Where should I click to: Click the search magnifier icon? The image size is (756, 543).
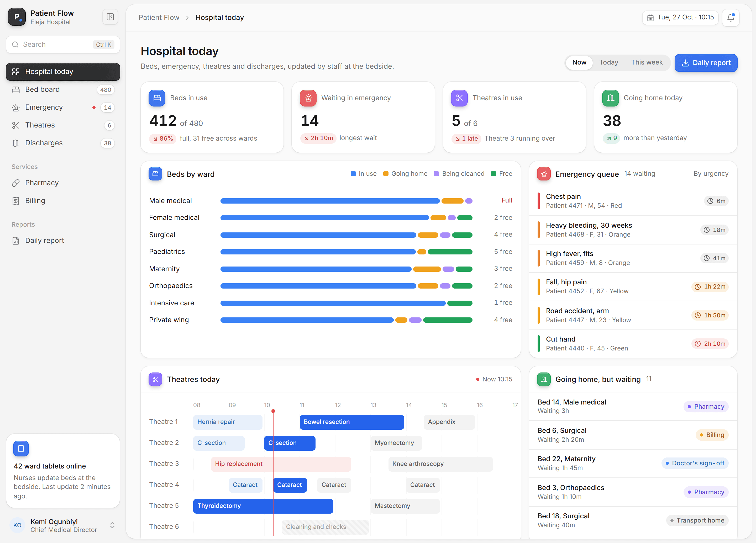[15, 45]
